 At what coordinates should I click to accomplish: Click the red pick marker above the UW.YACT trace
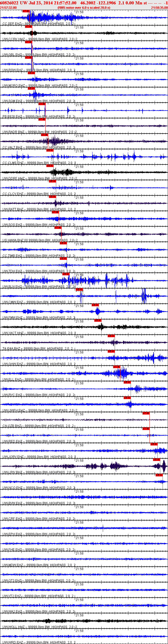[x=98, y=320]
